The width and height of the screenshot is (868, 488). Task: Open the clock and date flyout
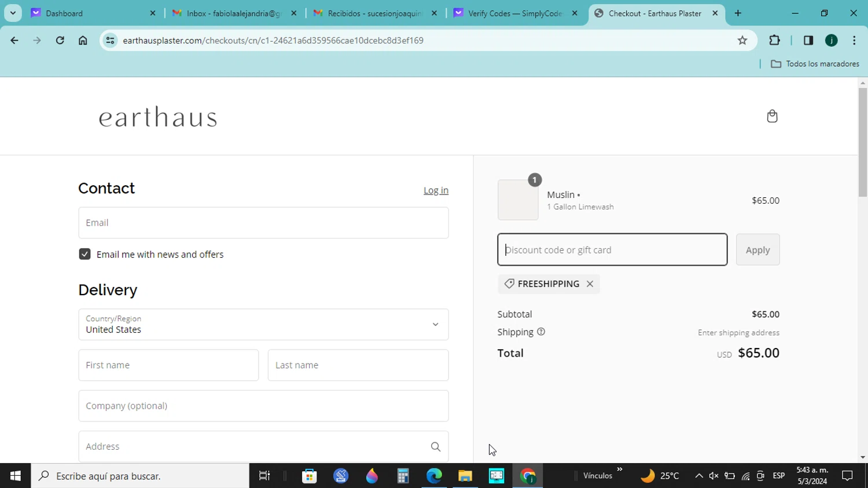point(812,476)
